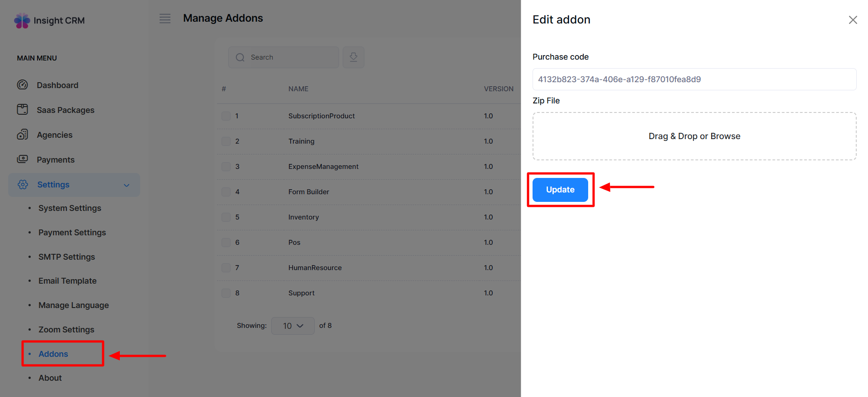Click the download export icon button
Viewport: 868px width, 397px height.
(354, 57)
